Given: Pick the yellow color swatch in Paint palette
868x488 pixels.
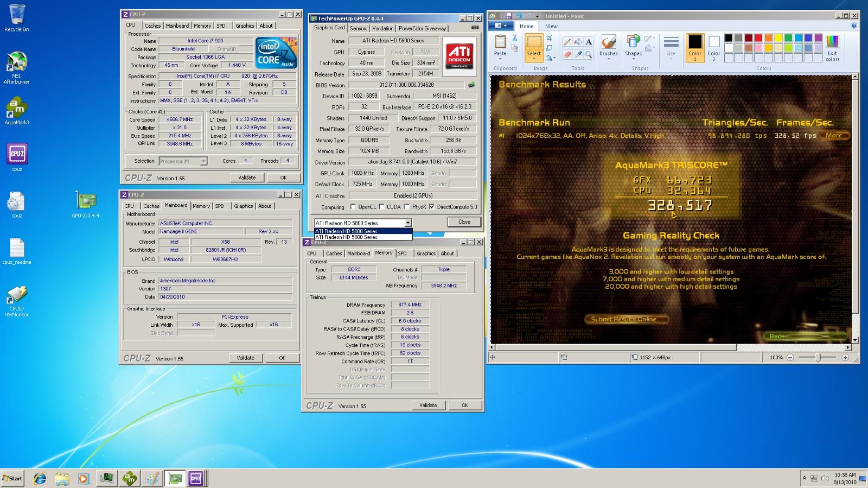Looking at the screenshot, I should [x=778, y=37].
